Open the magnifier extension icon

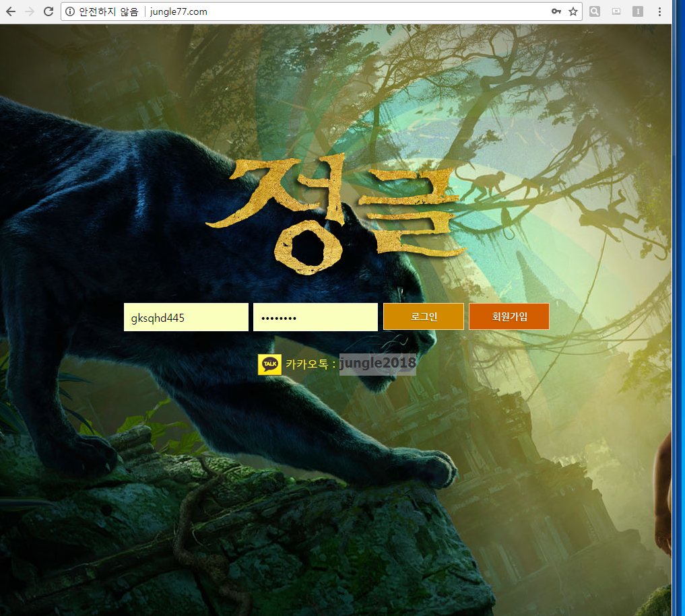[x=595, y=12]
